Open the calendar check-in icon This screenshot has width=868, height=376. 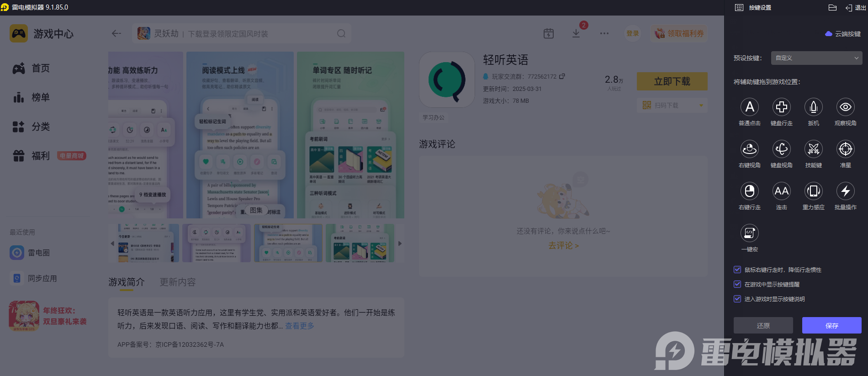(549, 33)
